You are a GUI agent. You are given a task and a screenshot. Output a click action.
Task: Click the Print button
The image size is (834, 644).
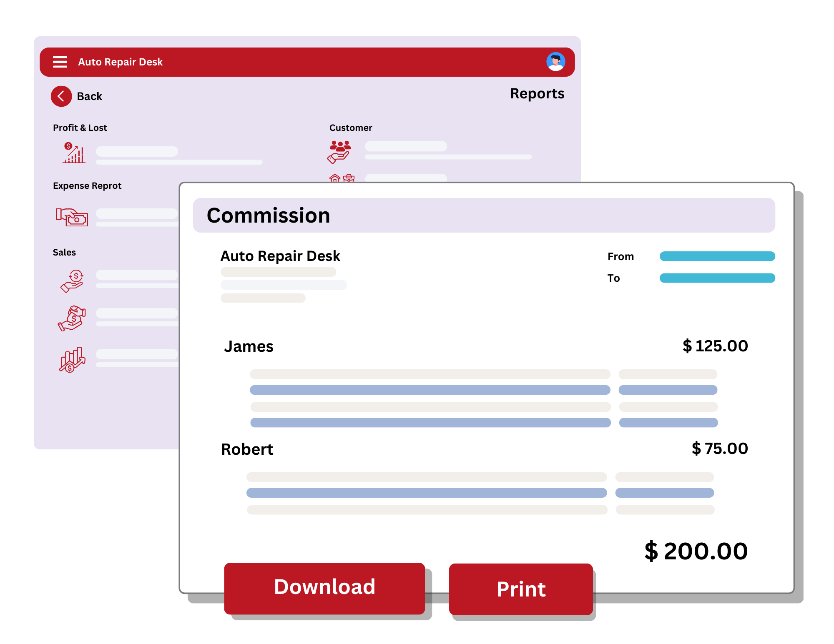(x=521, y=589)
